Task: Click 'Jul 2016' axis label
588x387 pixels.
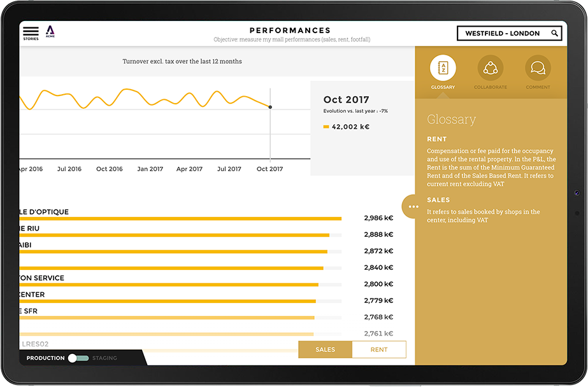Action: pyautogui.click(x=69, y=169)
